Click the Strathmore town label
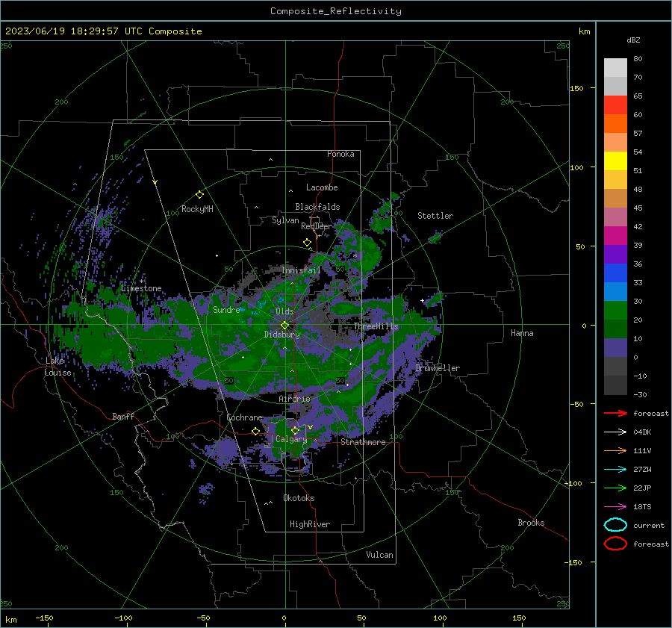 [x=363, y=442]
